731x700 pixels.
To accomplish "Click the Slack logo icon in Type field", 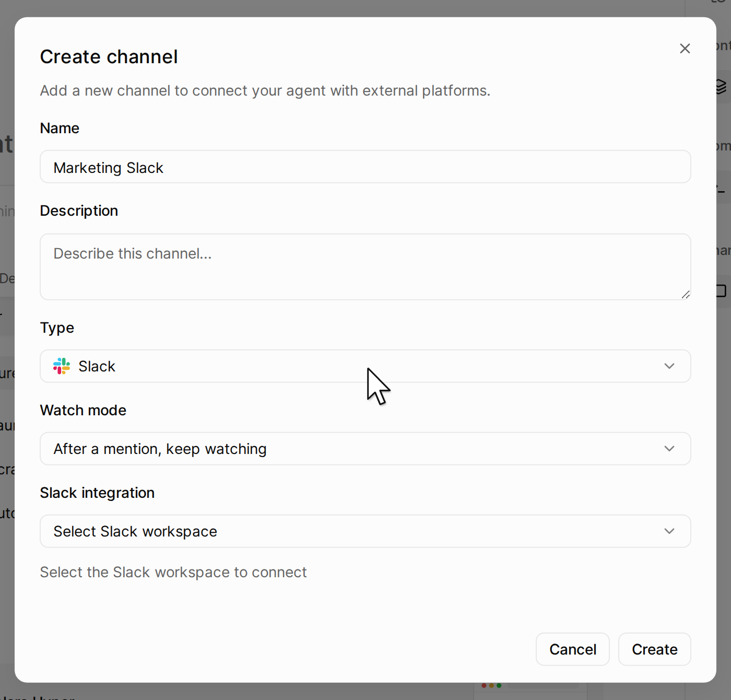I will point(62,366).
